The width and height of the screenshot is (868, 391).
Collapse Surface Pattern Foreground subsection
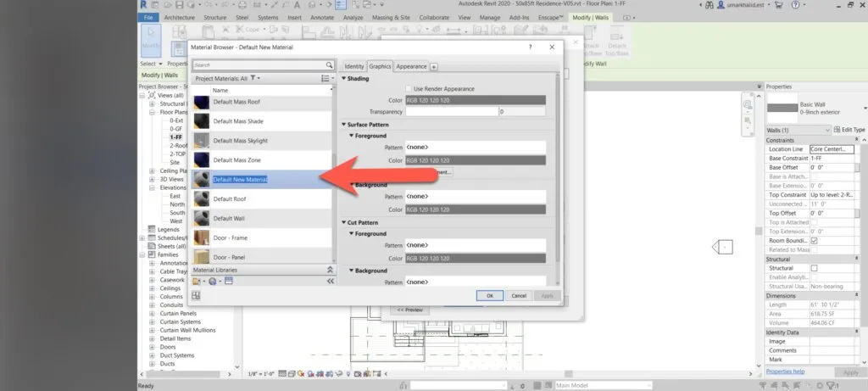(x=352, y=136)
